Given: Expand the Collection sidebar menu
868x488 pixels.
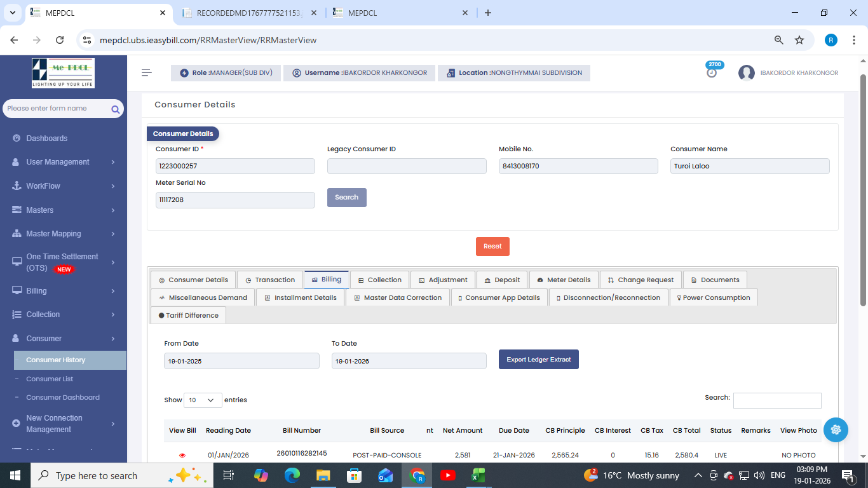Looking at the screenshot, I should coord(64,315).
